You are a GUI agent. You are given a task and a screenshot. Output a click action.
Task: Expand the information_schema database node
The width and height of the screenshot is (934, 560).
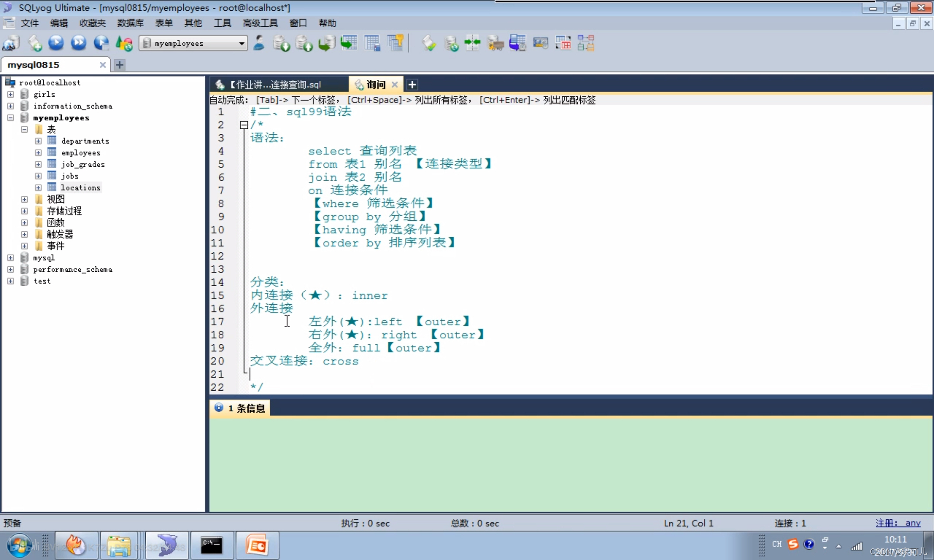10,106
